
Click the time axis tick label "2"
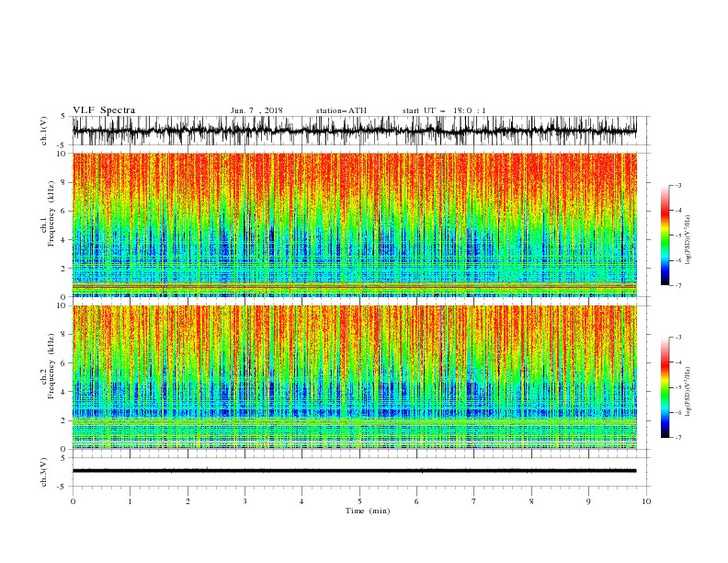188,501
